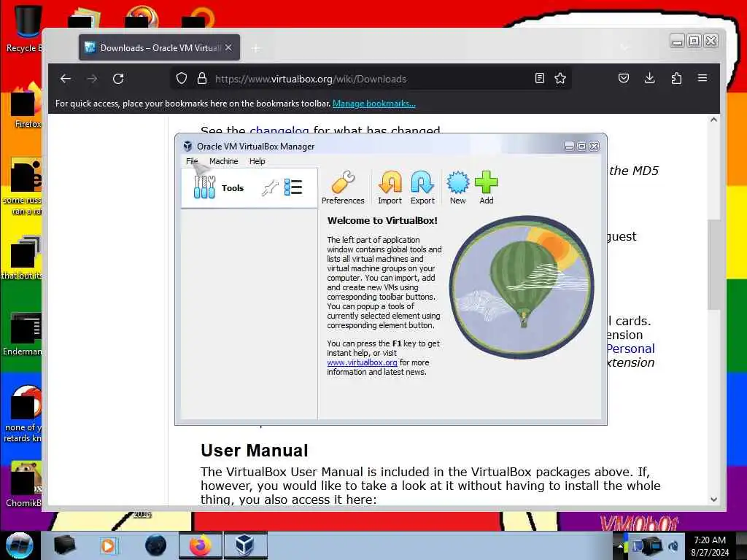The height and width of the screenshot is (560, 747).
Task: Go back in Firefox
Action: click(x=66, y=79)
